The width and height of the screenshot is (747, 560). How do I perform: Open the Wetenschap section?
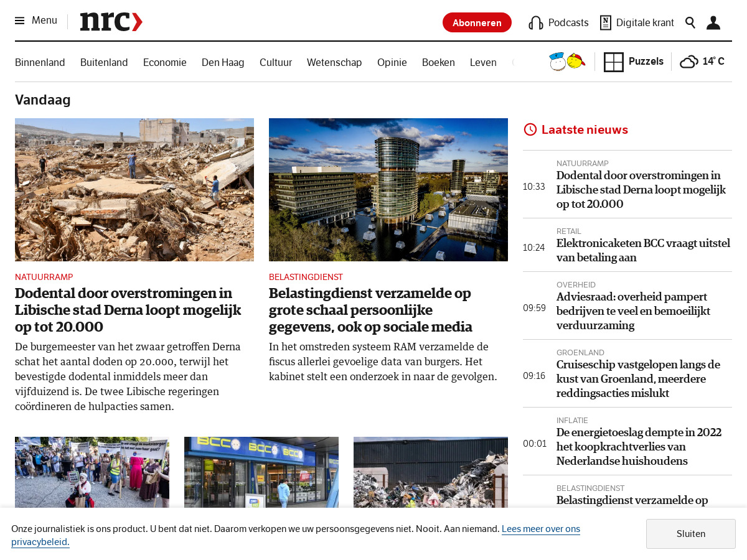[334, 62]
